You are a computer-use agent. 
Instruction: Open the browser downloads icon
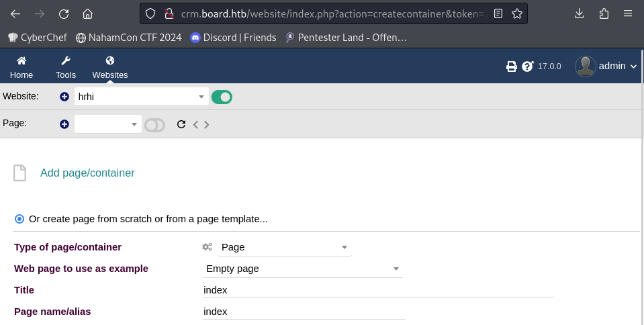tap(579, 13)
